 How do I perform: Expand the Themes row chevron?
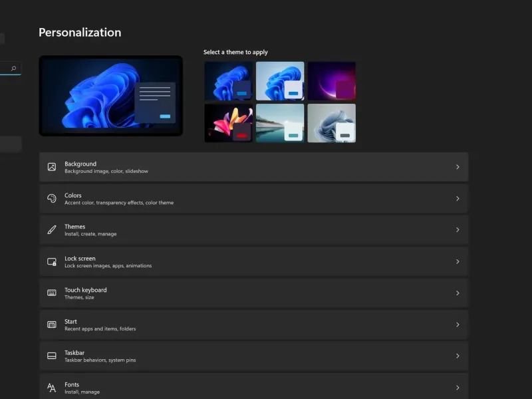coord(458,229)
